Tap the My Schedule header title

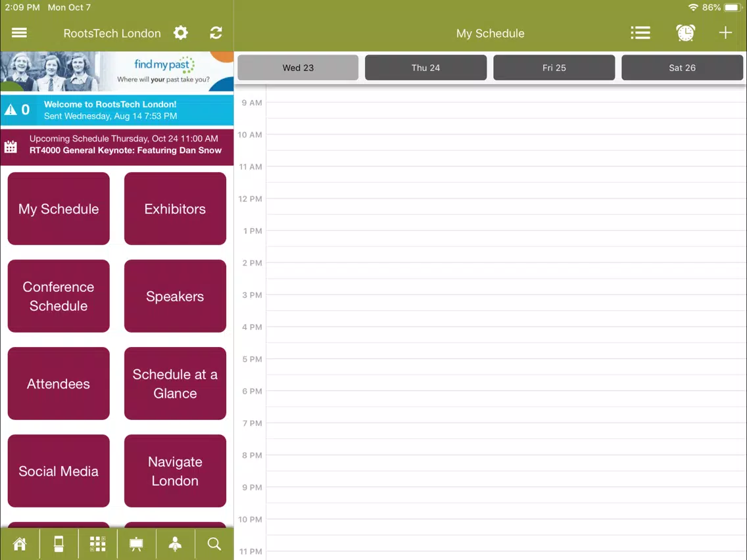491,34
